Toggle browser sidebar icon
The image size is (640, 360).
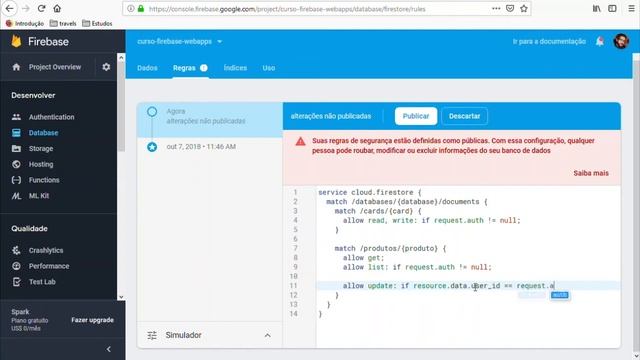point(612,9)
